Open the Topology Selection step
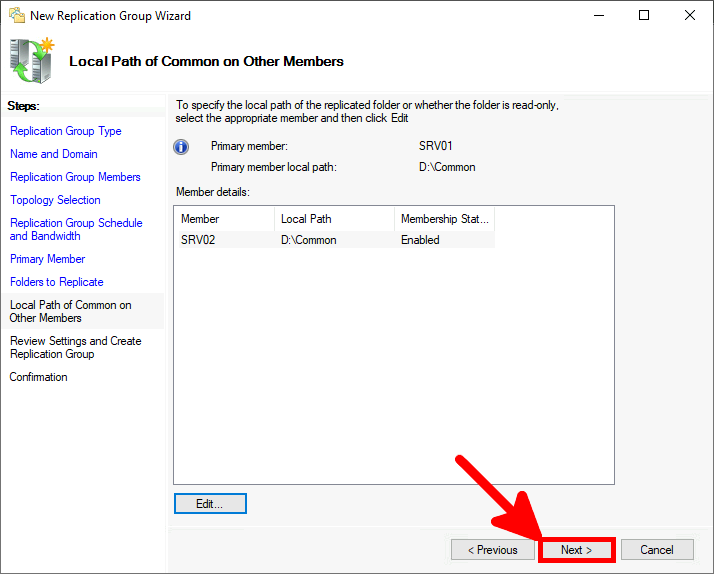714x574 pixels. (x=55, y=200)
